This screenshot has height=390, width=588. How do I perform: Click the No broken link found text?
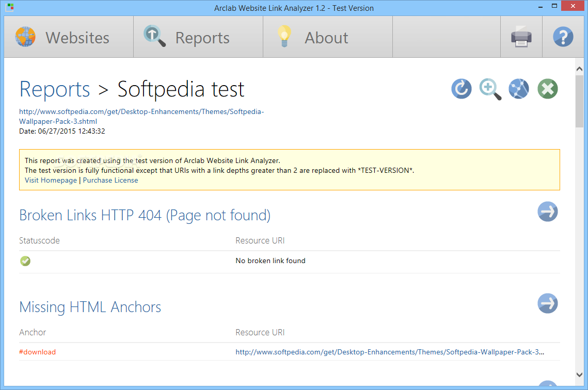point(271,261)
